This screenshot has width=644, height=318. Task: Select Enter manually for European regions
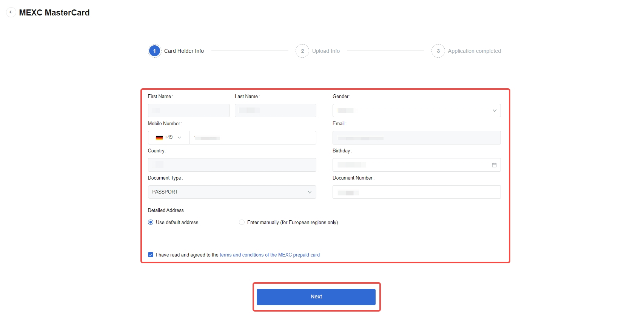[242, 222]
